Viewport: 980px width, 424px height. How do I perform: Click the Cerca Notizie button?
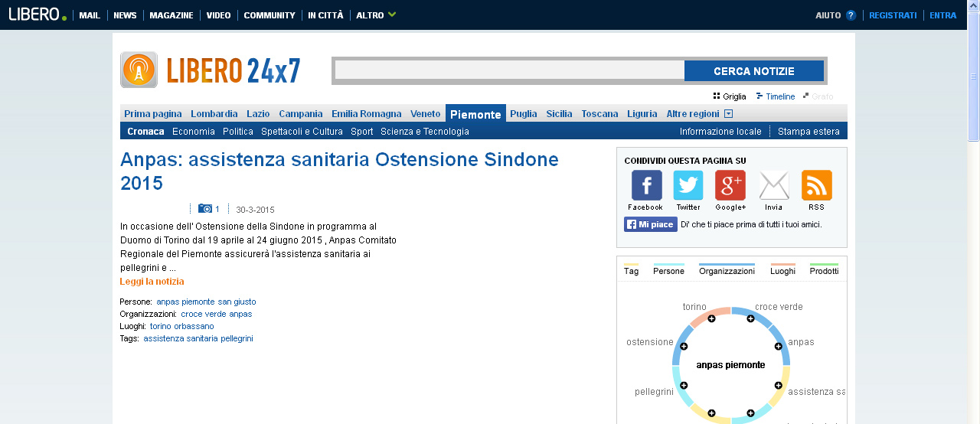[x=754, y=71]
